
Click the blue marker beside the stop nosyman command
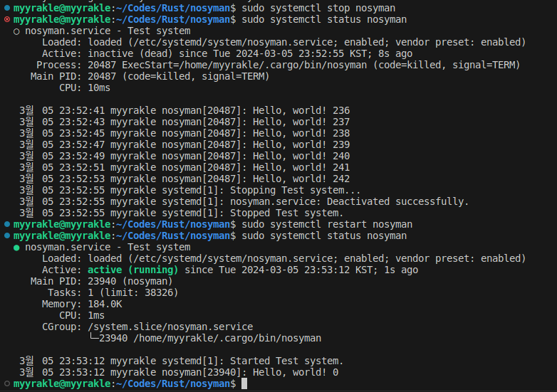7,8
